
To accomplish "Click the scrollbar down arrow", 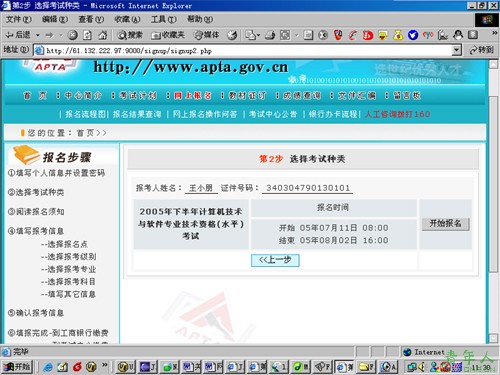I will point(493,338).
